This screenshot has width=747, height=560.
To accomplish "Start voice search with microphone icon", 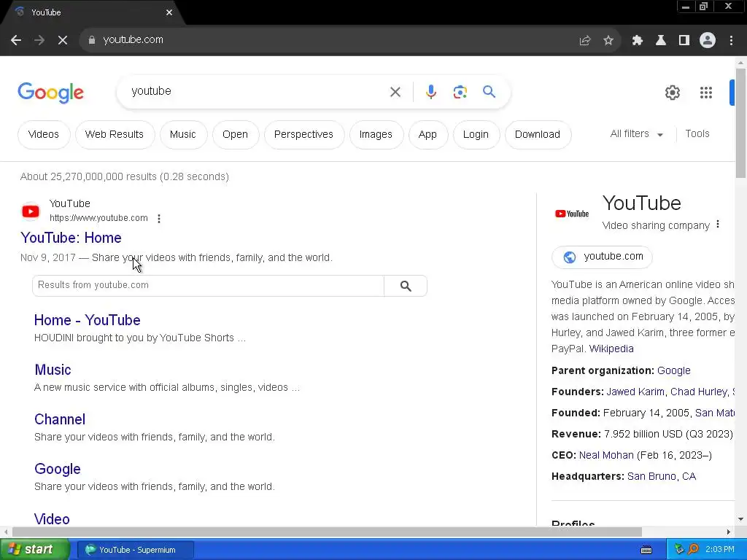I will [431, 92].
